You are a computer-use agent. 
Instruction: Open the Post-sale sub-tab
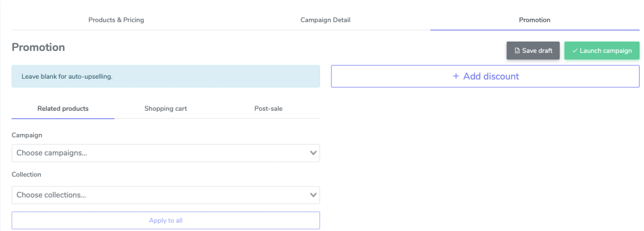[268, 108]
